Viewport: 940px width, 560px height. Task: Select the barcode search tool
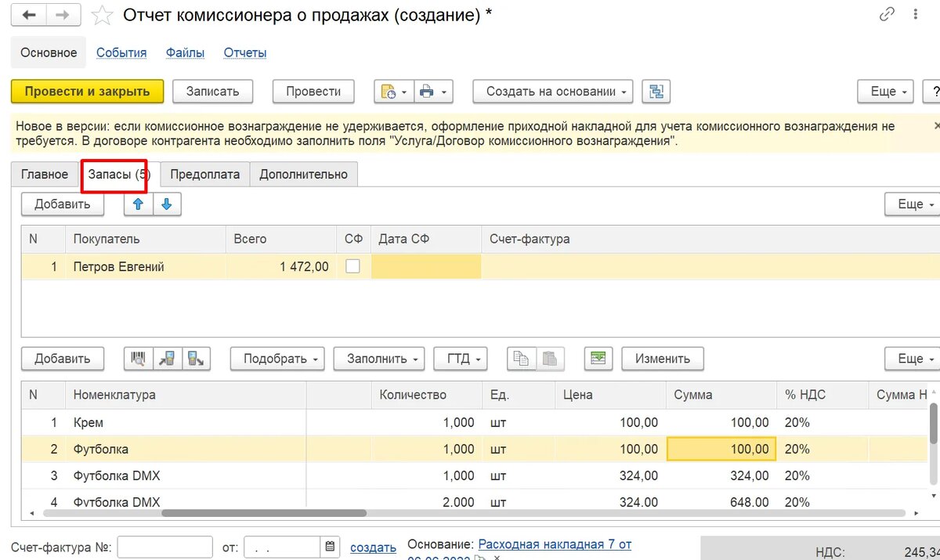click(138, 358)
